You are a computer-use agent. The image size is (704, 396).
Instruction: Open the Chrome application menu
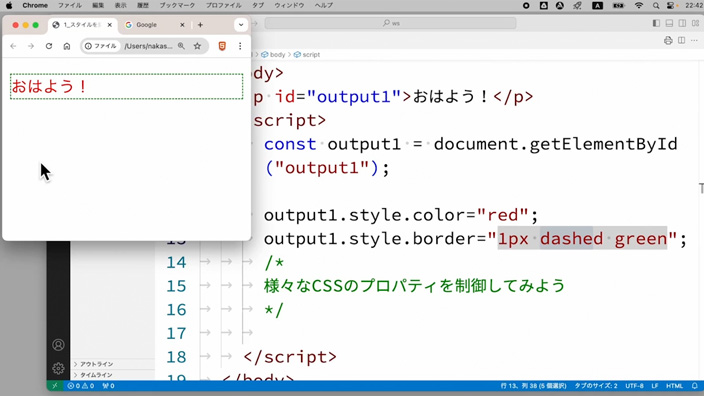[35, 5]
